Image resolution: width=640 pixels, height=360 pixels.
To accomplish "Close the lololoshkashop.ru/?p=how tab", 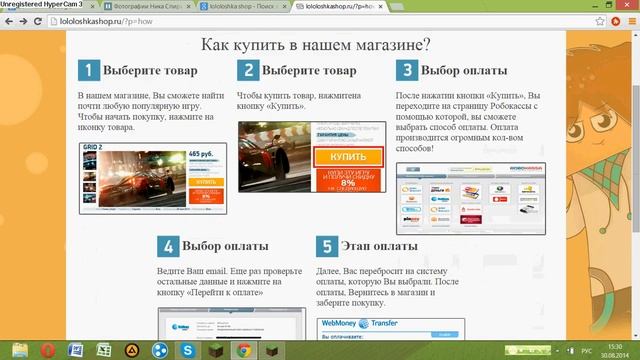I will [x=380, y=7].
